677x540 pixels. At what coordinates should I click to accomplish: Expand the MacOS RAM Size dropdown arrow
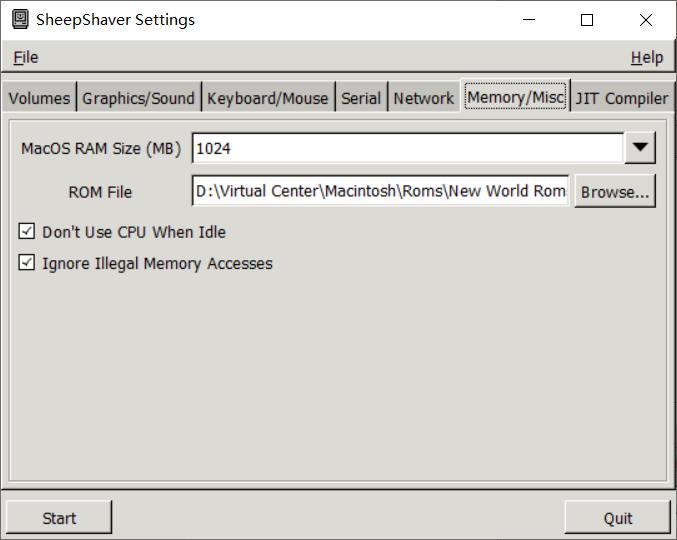(x=640, y=149)
